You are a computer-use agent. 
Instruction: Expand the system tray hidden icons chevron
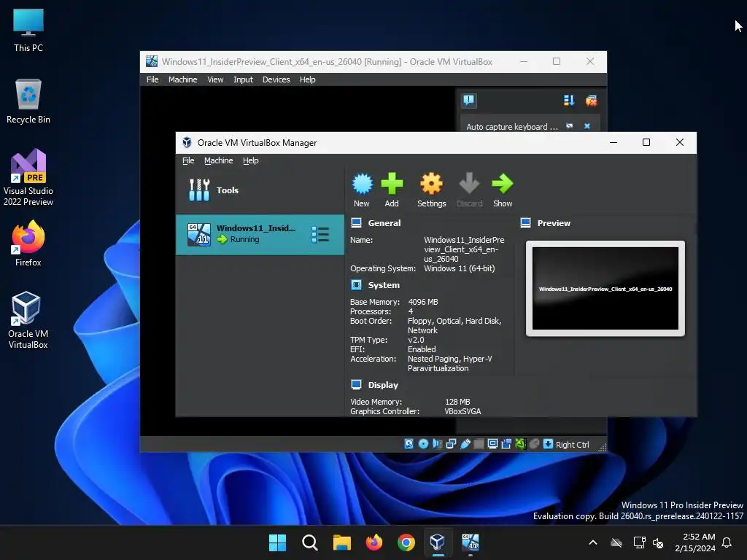[x=592, y=542]
